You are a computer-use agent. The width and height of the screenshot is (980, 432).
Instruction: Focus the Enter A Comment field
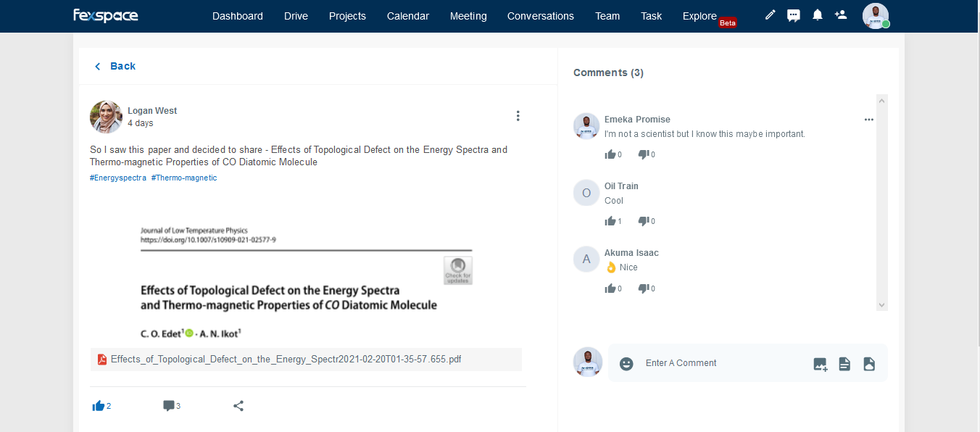[x=722, y=363]
